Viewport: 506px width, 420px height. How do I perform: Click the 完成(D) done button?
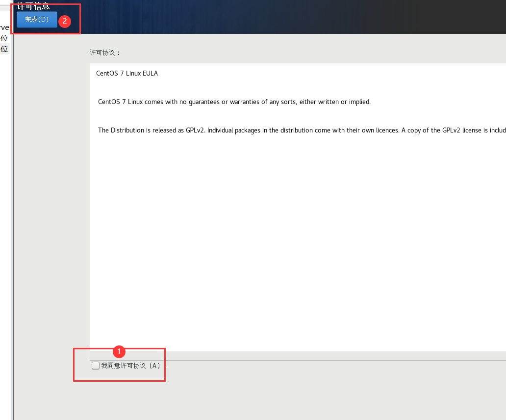click(x=37, y=19)
